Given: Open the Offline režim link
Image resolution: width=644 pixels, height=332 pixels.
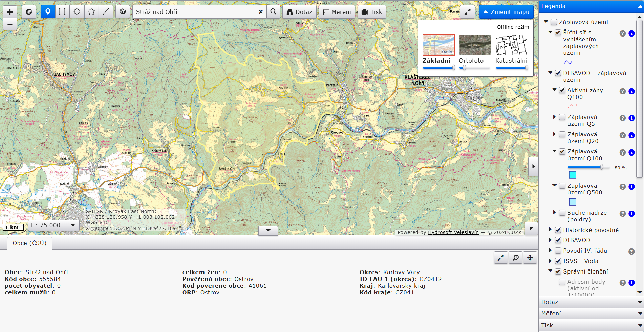Looking at the screenshot, I should [513, 27].
